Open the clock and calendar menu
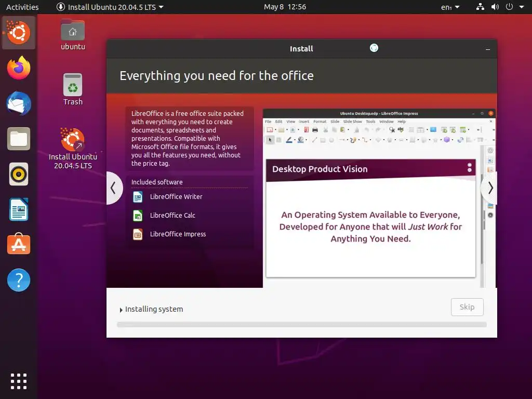 pos(285,7)
